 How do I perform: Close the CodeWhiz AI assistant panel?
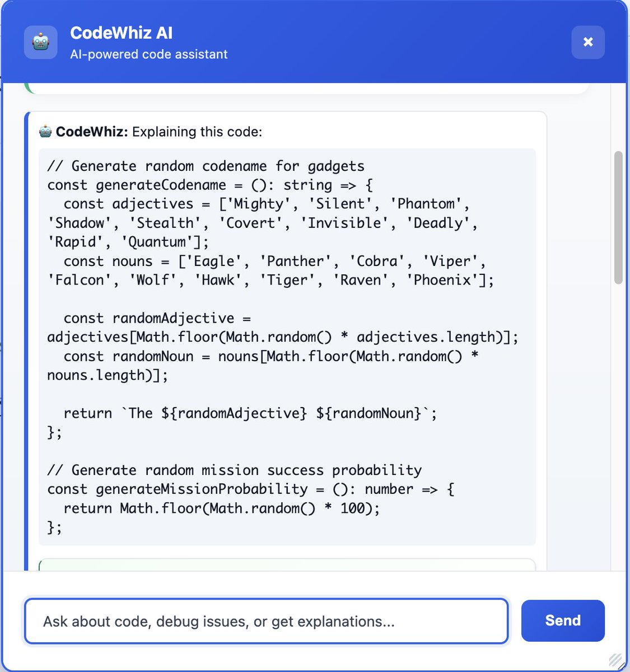click(x=587, y=41)
